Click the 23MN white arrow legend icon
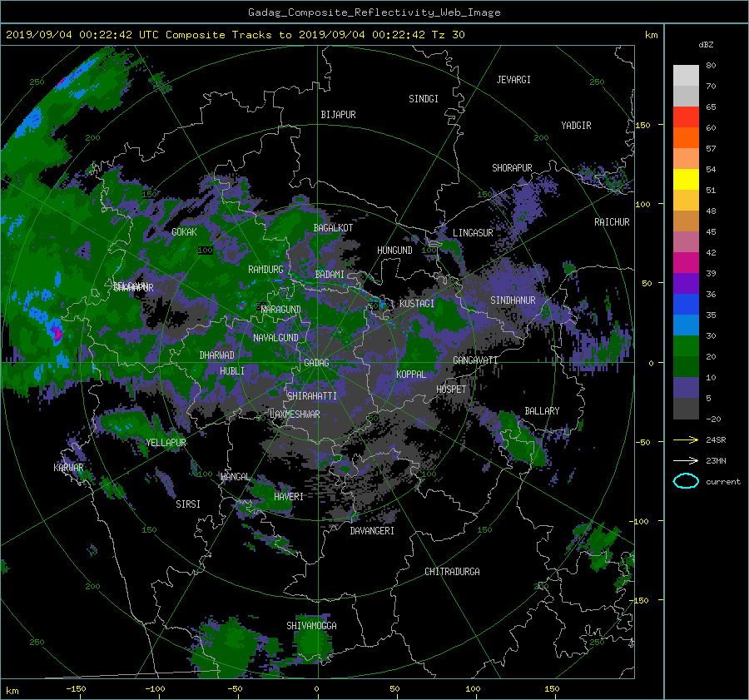 click(686, 460)
